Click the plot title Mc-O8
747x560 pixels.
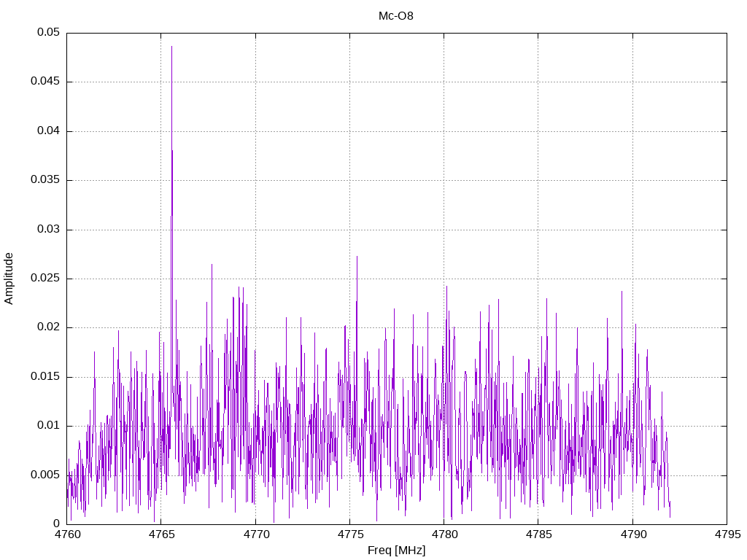point(396,16)
